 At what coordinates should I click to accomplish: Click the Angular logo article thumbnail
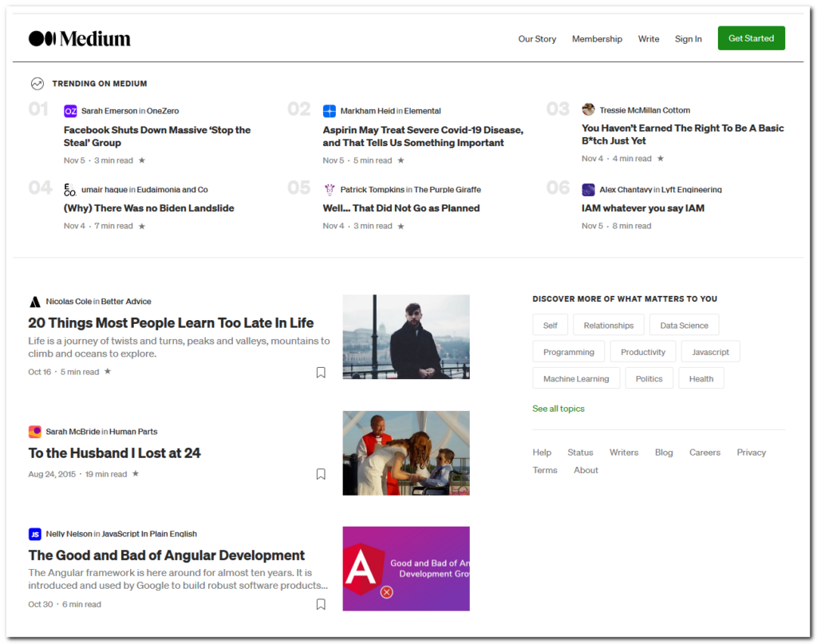pos(406,568)
